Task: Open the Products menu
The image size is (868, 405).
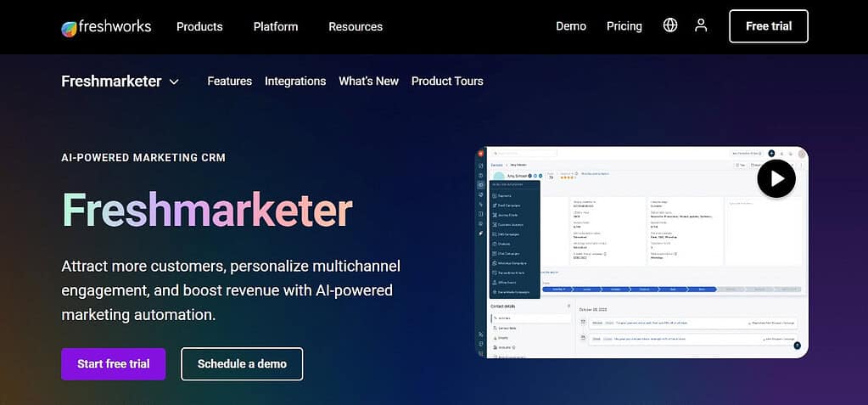Action: (x=199, y=26)
